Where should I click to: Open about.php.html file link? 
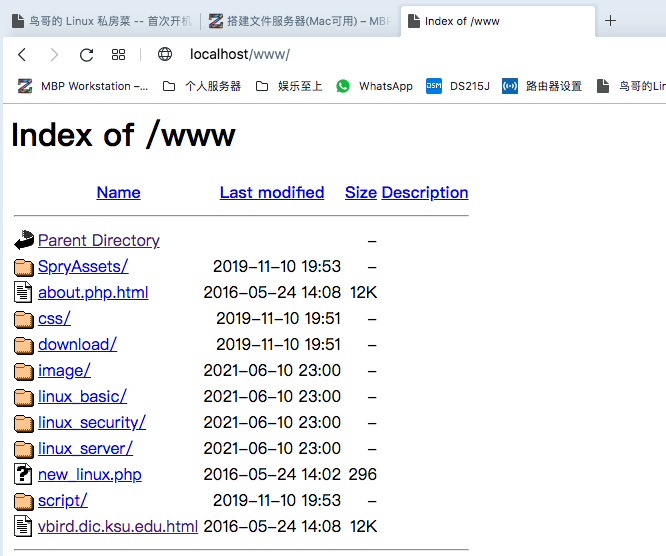[x=93, y=293]
